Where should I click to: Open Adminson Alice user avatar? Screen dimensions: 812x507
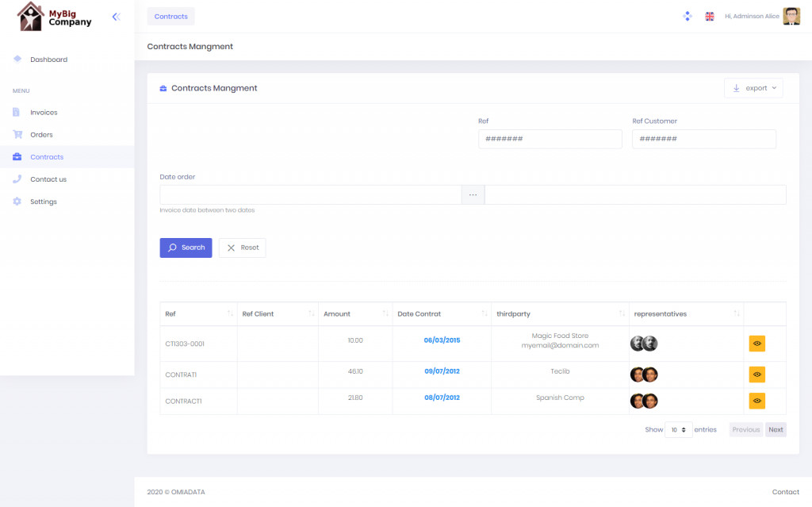(791, 16)
